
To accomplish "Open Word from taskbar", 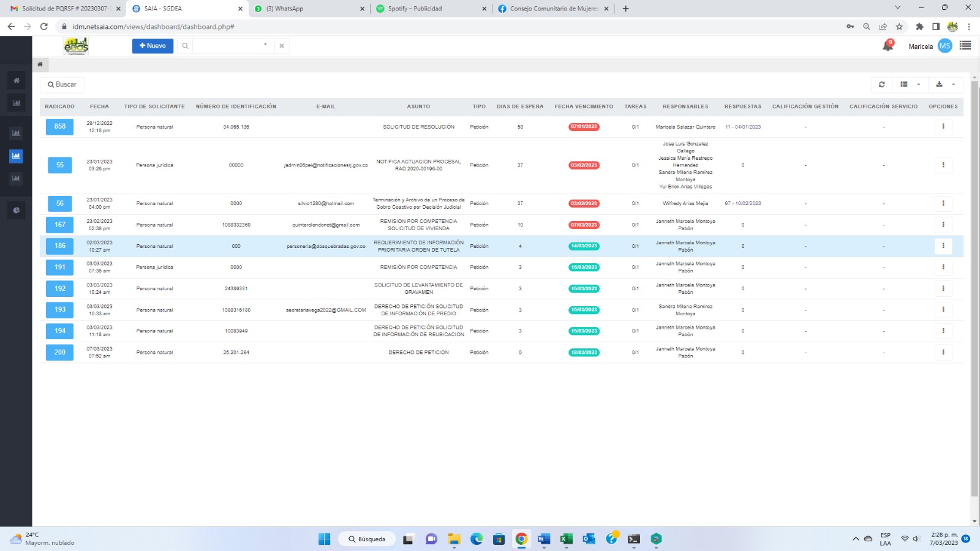I will [543, 539].
